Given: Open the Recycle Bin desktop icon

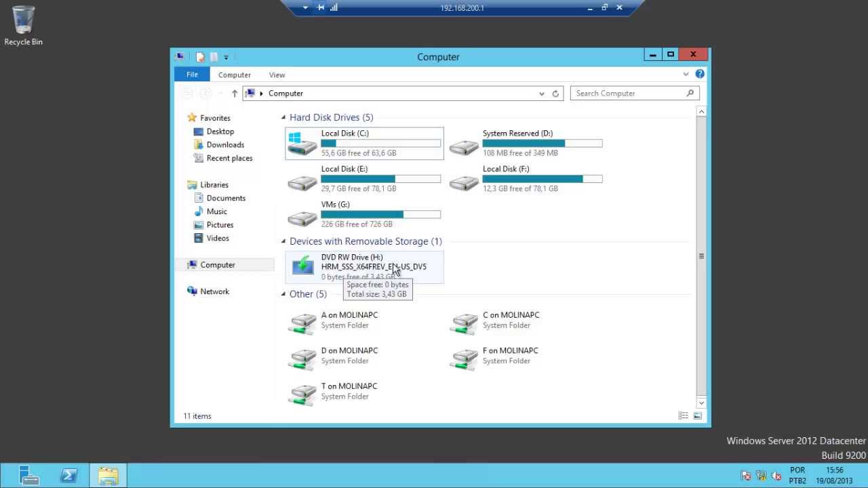Looking at the screenshot, I should coord(23,26).
